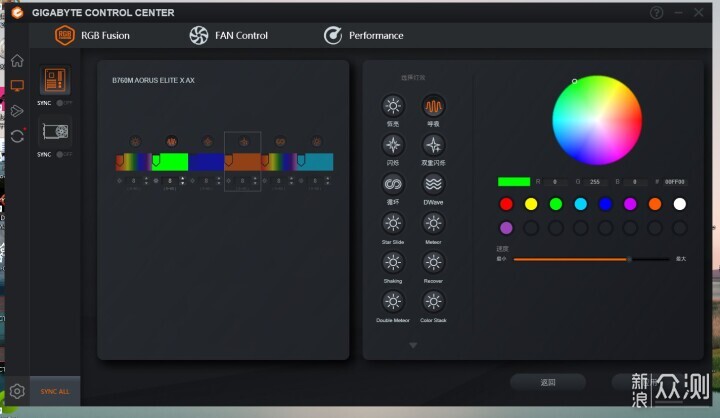Click the G value field showing 255

[x=595, y=182]
